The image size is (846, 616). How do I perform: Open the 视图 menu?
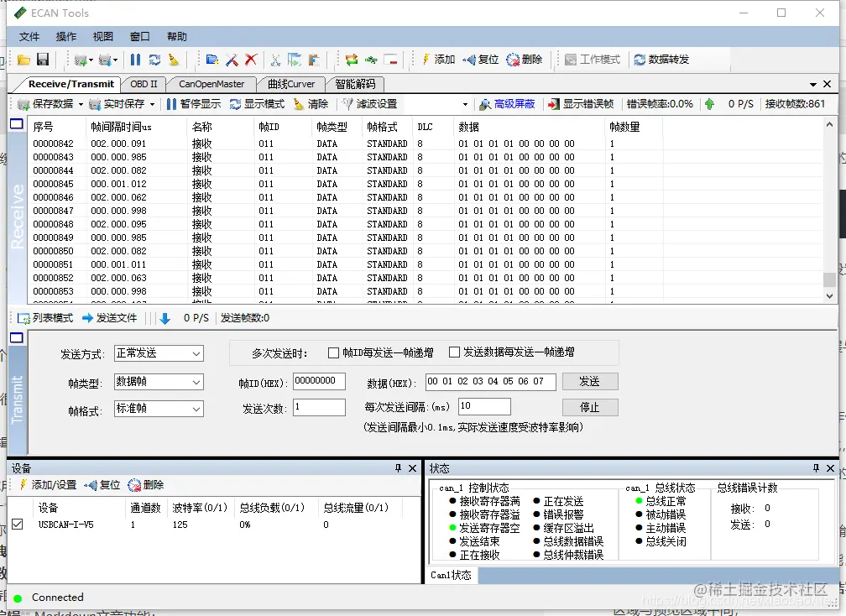point(103,37)
